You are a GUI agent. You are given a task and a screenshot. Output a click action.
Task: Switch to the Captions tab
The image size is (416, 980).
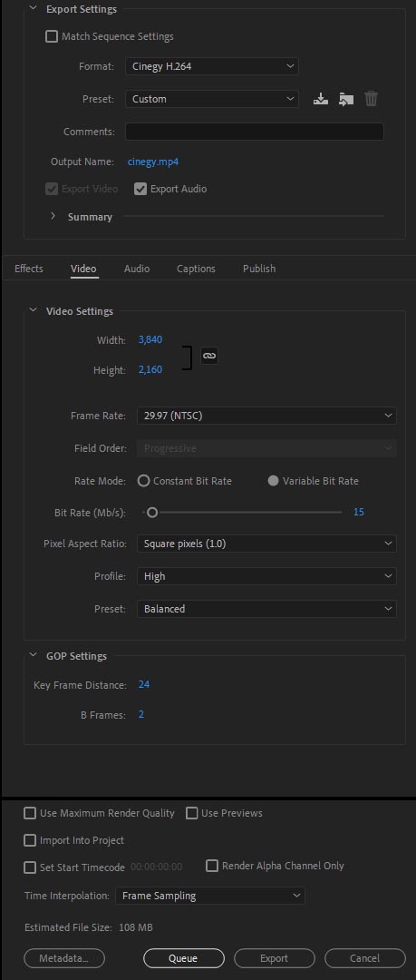tap(196, 269)
